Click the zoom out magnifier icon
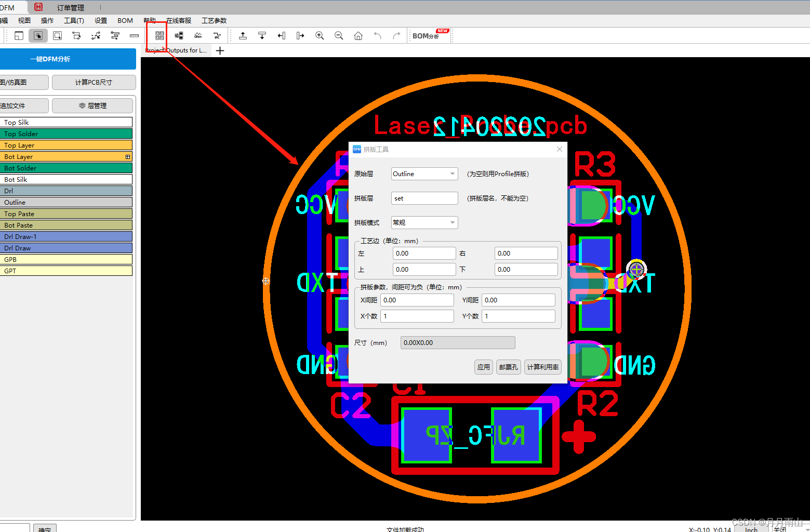Viewport: 810px width, 532px height. (339, 35)
